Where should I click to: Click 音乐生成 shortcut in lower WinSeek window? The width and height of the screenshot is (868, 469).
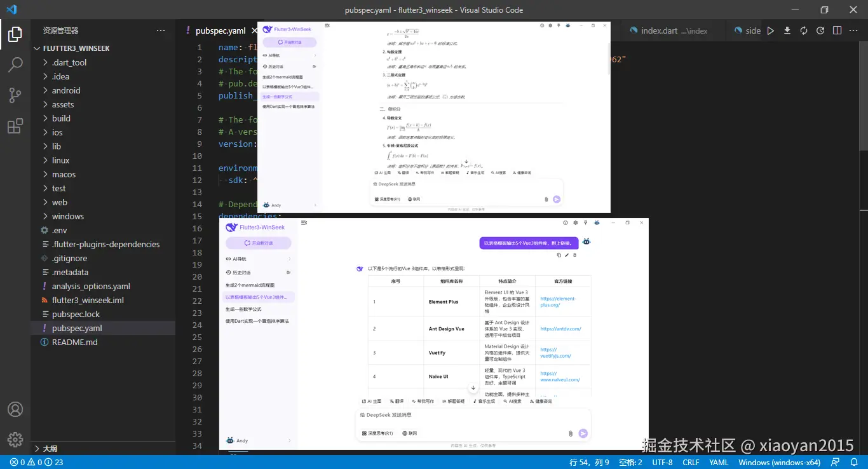coord(484,401)
